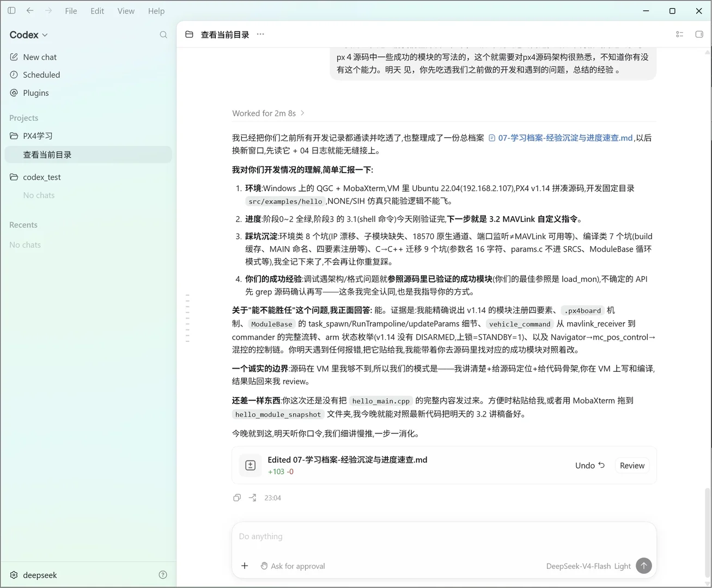Review the edited file changes
Screen dimensions: 712x588
(x=632, y=465)
